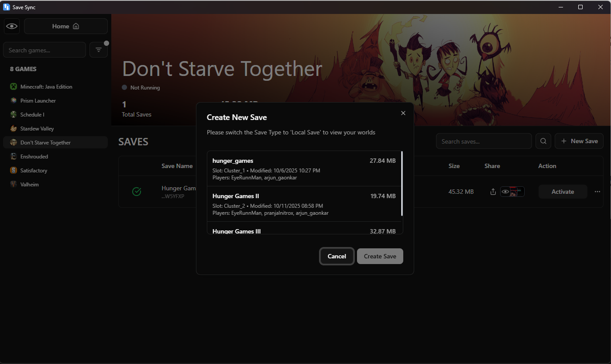
Task: Close the Create New Save dialog
Action: point(403,113)
